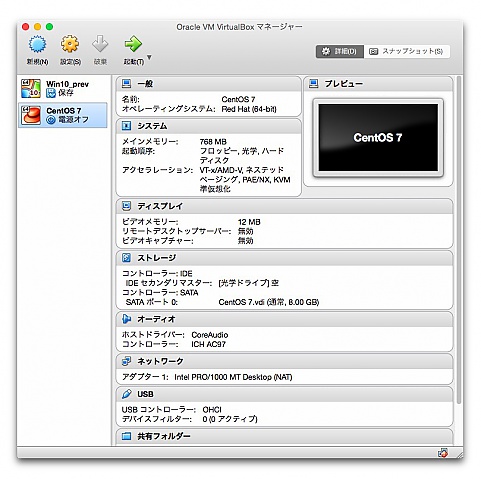Click the Network (ネットワーク) section icon
This screenshot has width=481, height=479.
(x=126, y=361)
